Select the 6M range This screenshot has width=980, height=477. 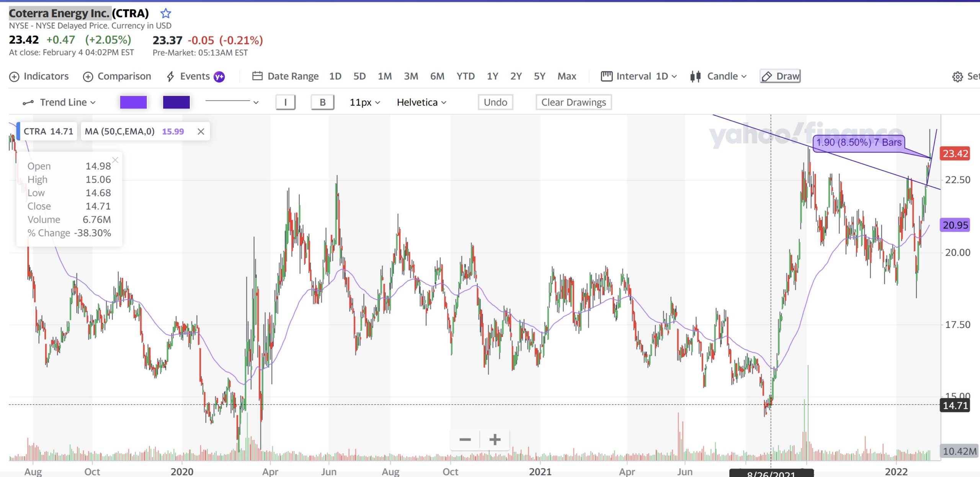pyautogui.click(x=437, y=76)
